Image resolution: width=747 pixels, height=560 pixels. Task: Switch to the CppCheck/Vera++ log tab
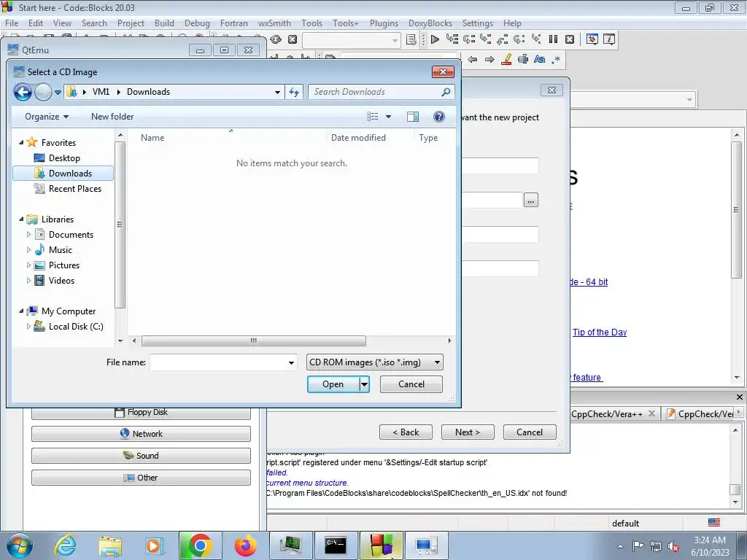pos(607,414)
